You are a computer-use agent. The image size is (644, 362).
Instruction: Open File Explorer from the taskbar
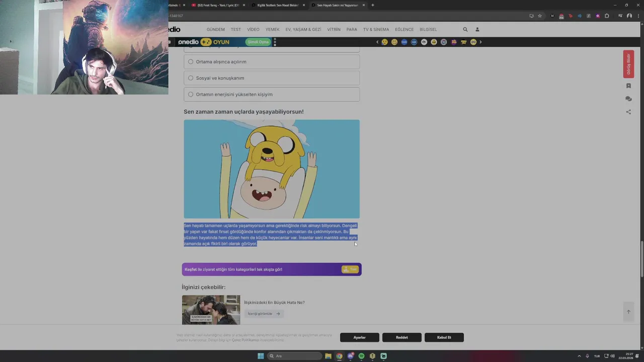click(x=328, y=356)
